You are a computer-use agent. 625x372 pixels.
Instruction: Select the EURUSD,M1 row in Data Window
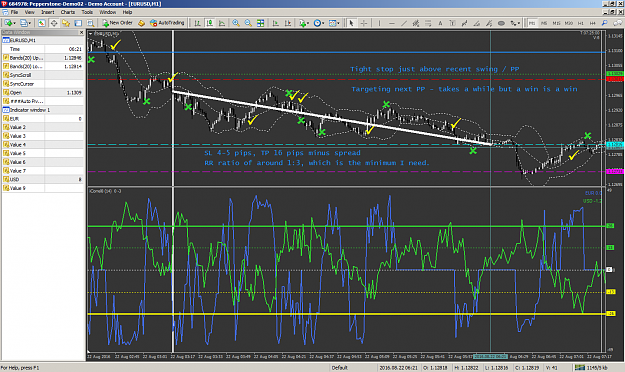[43, 40]
